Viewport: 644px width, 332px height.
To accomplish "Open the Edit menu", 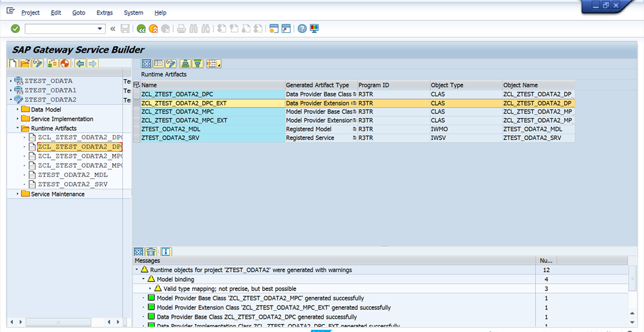I will click(x=56, y=13).
